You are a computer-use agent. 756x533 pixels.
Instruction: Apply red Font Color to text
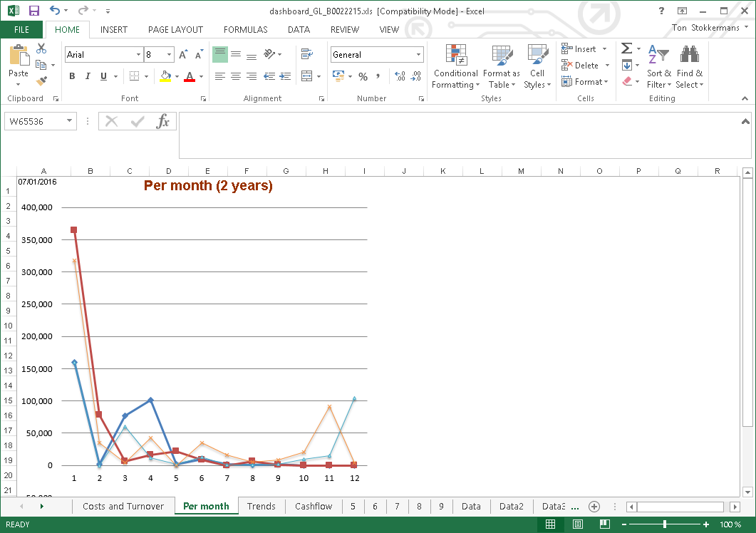tap(190, 76)
